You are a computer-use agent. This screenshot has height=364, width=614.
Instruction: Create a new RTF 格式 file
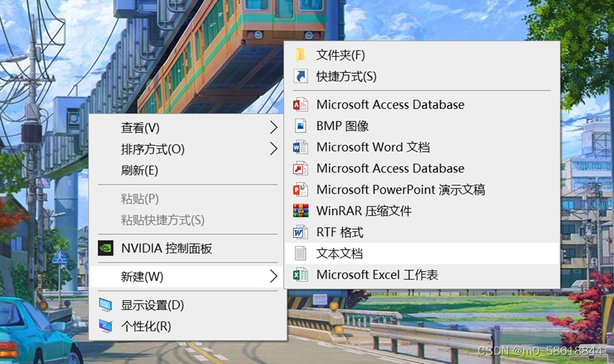[x=422, y=232]
